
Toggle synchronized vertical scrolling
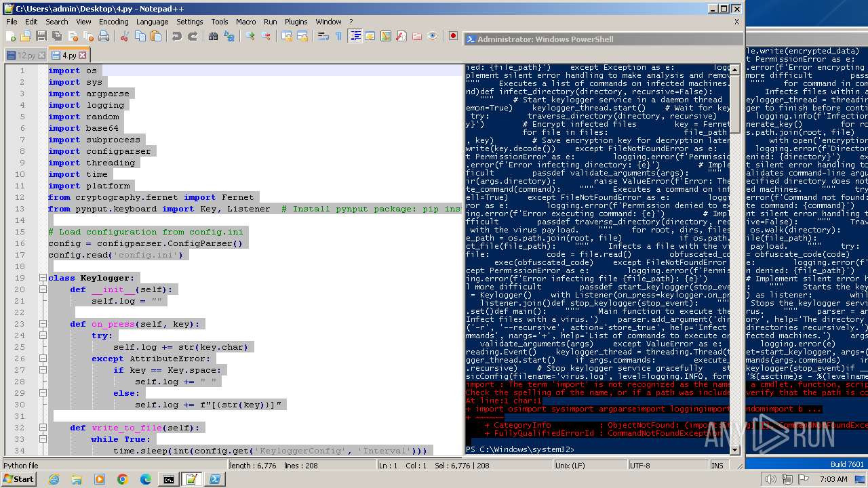point(286,36)
